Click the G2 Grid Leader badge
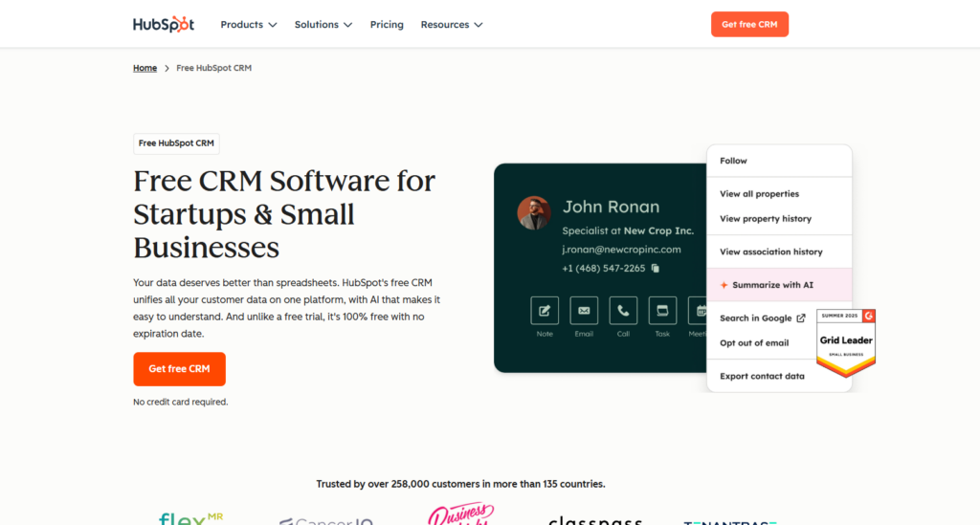 click(x=846, y=342)
